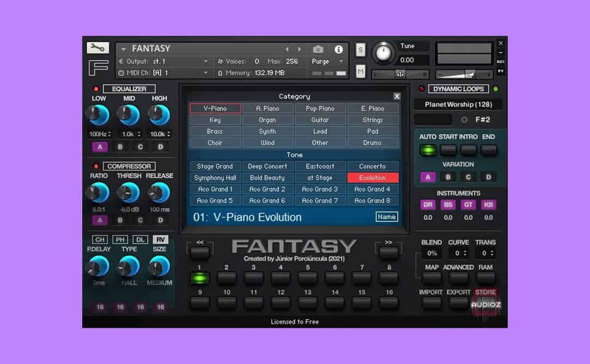Click the compressor RELEASE knob
590x364 pixels.
coord(159,192)
